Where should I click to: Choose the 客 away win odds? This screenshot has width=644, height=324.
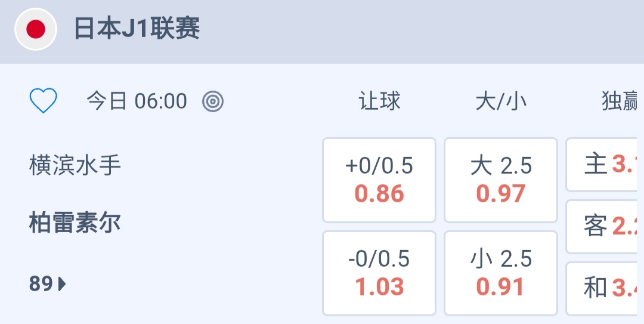tap(603, 226)
